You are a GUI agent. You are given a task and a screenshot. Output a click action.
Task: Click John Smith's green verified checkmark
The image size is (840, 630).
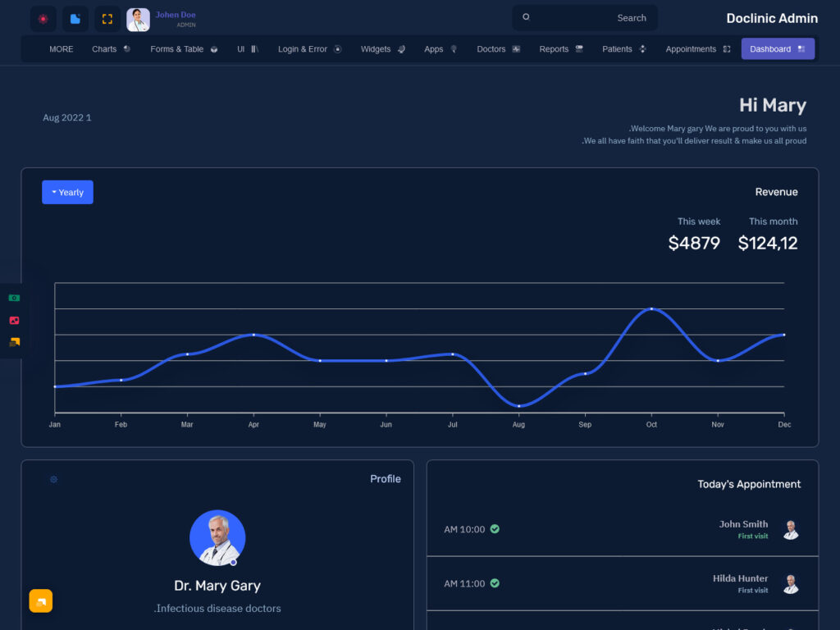coord(494,529)
